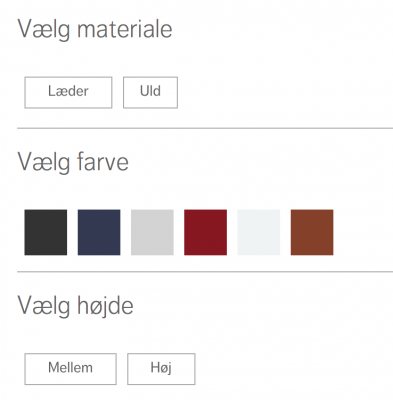
Task: Set height to Mellem
Action: click(70, 369)
